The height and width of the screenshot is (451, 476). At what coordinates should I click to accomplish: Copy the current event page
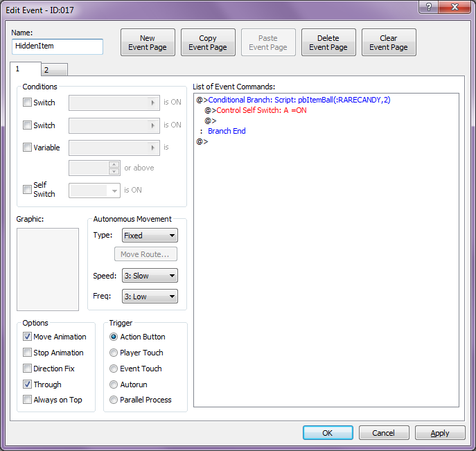pyautogui.click(x=208, y=42)
